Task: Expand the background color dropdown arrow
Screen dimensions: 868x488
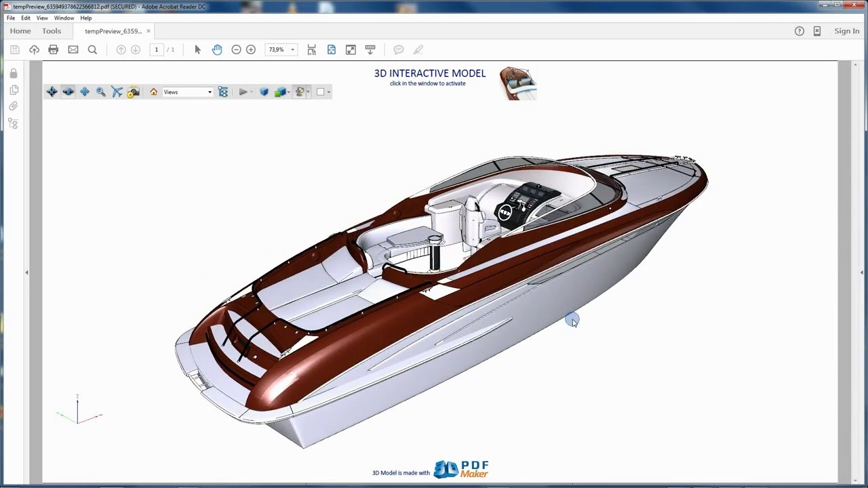Action: click(x=329, y=92)
